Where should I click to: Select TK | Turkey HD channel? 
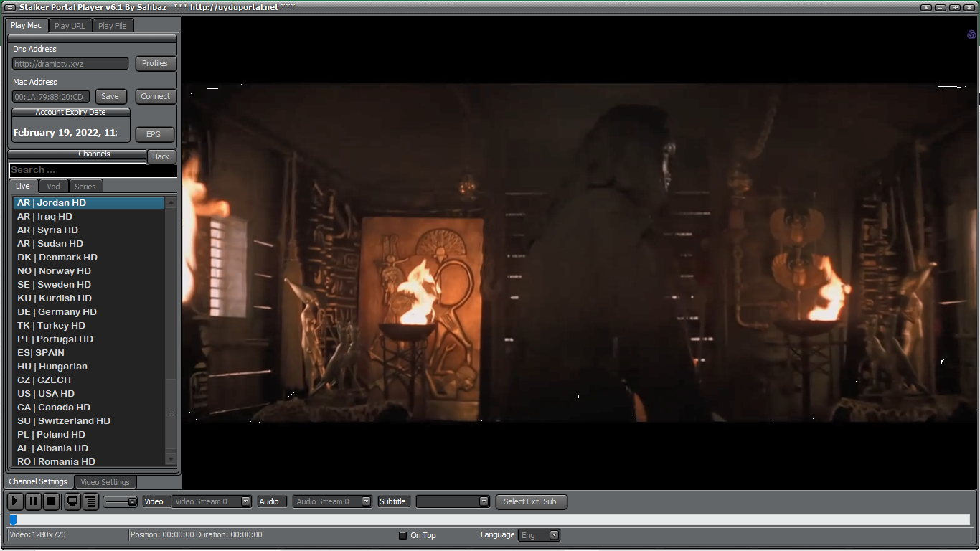point(89,326)
